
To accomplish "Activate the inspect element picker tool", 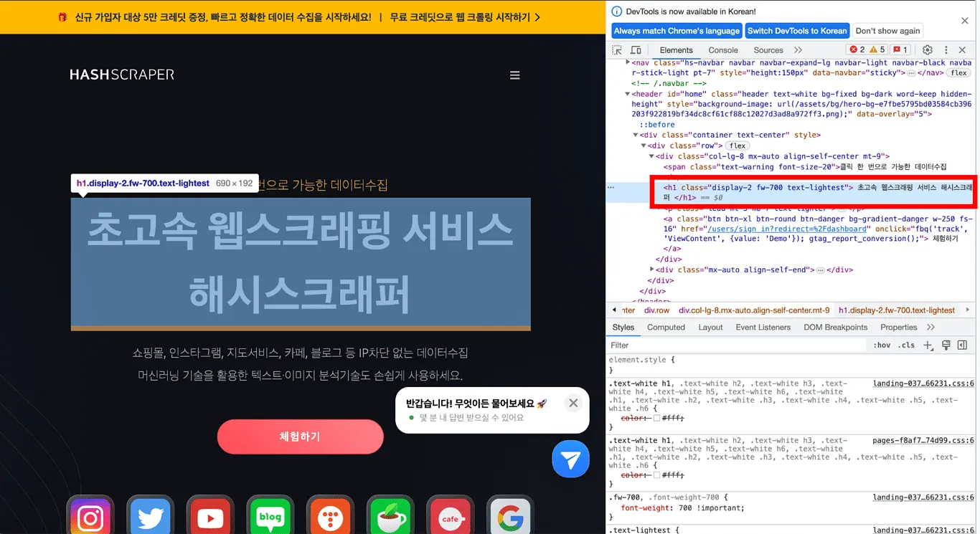I will click(x=617, y=50).
